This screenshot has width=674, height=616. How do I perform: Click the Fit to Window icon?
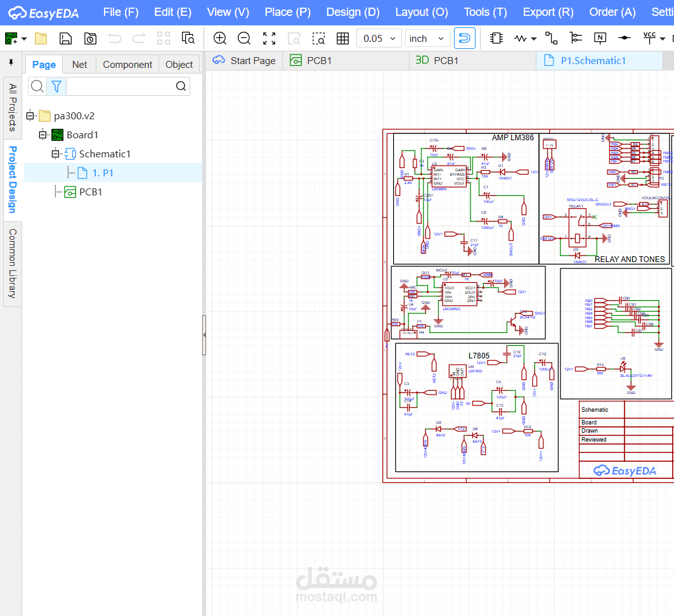pos(269,39)
